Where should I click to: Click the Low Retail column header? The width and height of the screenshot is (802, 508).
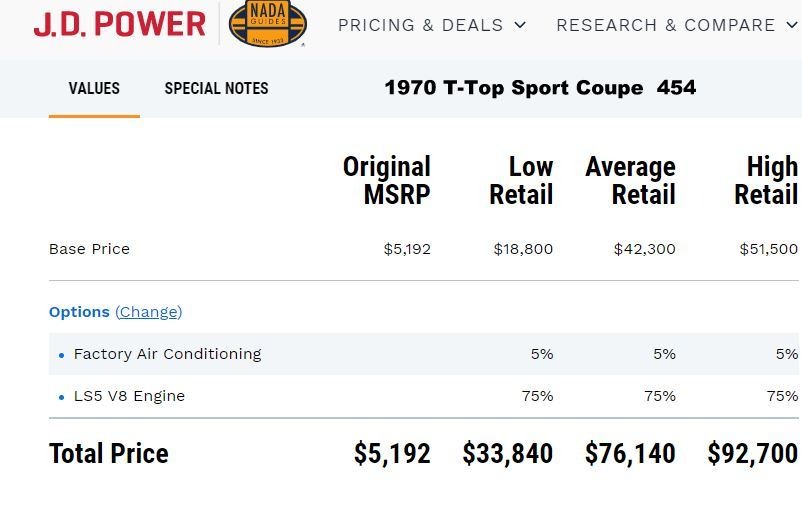coord(521,180)
